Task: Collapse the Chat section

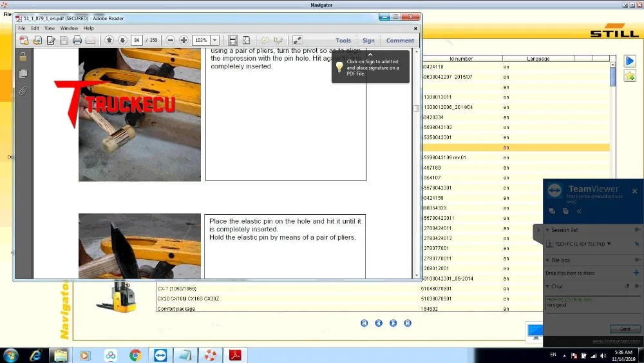Action: tap(547, 286)
